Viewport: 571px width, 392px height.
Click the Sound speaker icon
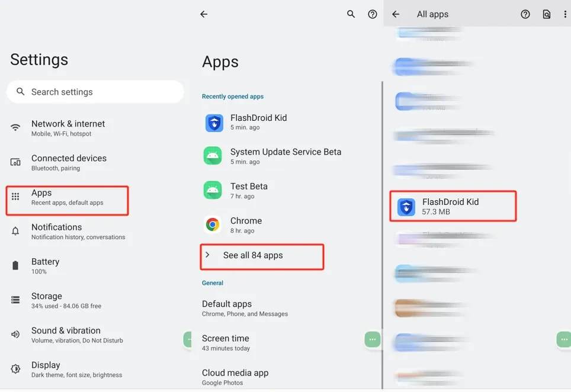(15, 334)
